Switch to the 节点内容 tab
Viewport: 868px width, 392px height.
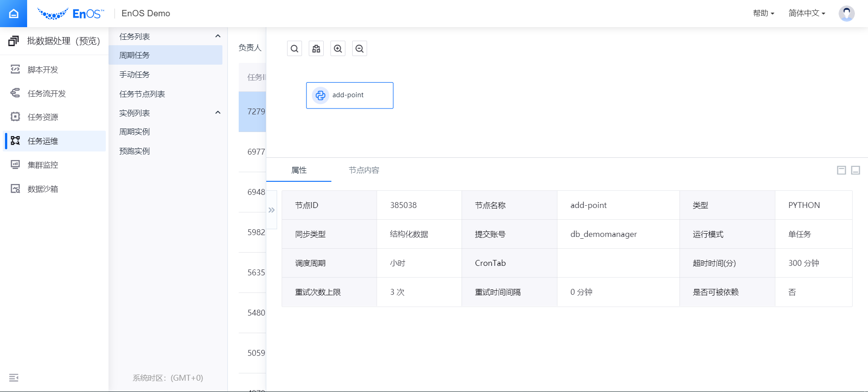(x=364, y=170)
